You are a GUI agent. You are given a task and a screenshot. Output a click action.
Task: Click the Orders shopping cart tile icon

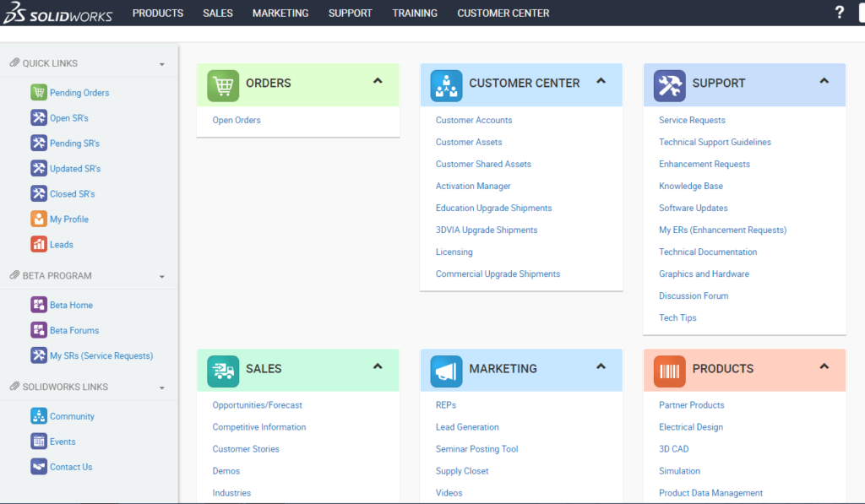(x=223, y=85)
